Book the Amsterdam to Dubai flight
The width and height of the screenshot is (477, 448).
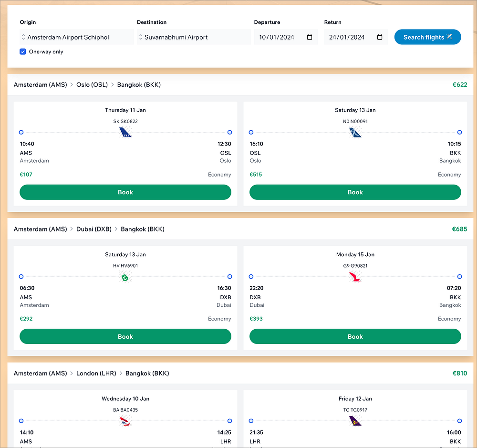(x=125, y=336)
